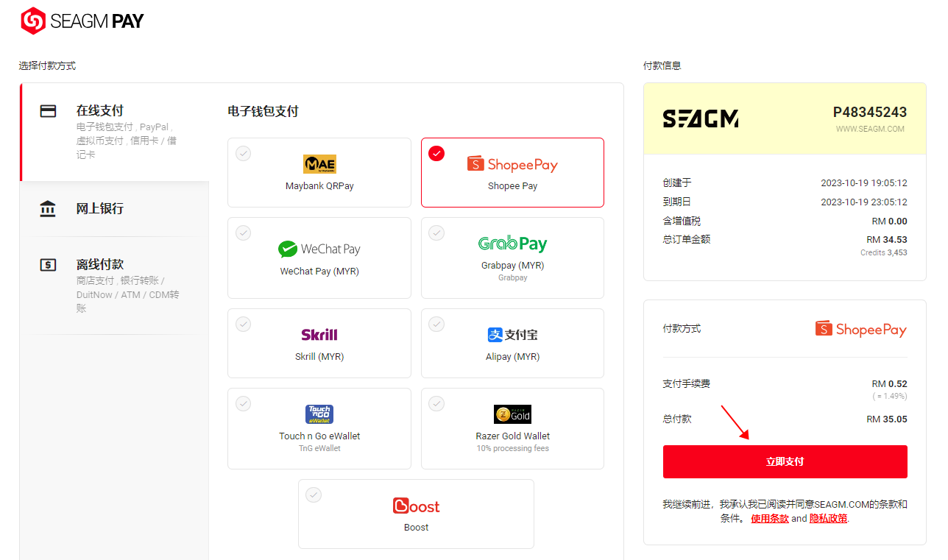948x560 pixels.
Task: Click the Razer Gold logo
Action: point(512,414)
